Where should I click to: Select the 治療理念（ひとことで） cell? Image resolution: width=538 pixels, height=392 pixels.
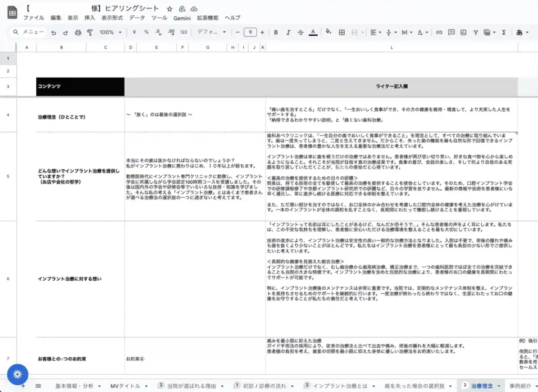tap(80, 115)
